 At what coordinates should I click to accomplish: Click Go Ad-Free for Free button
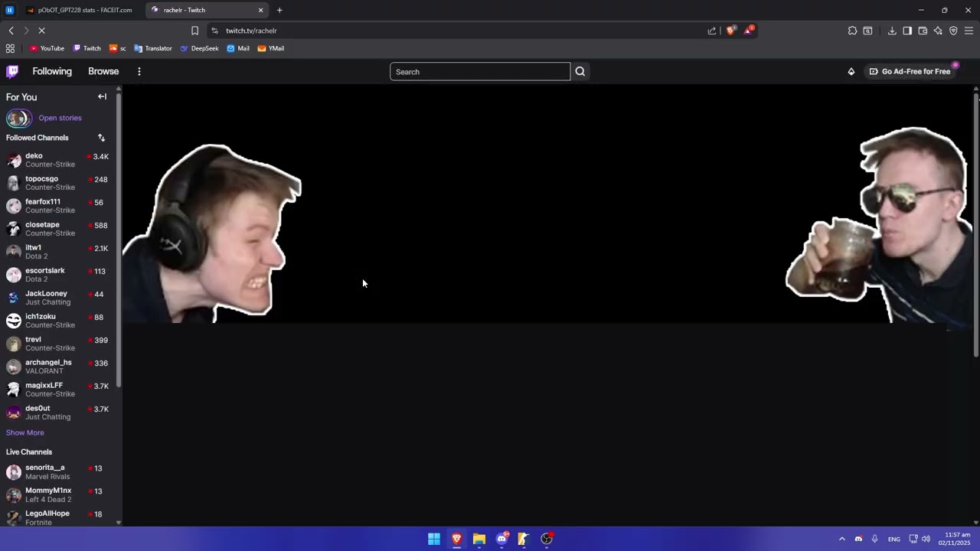pyautogui.click(x=910, y=72)
